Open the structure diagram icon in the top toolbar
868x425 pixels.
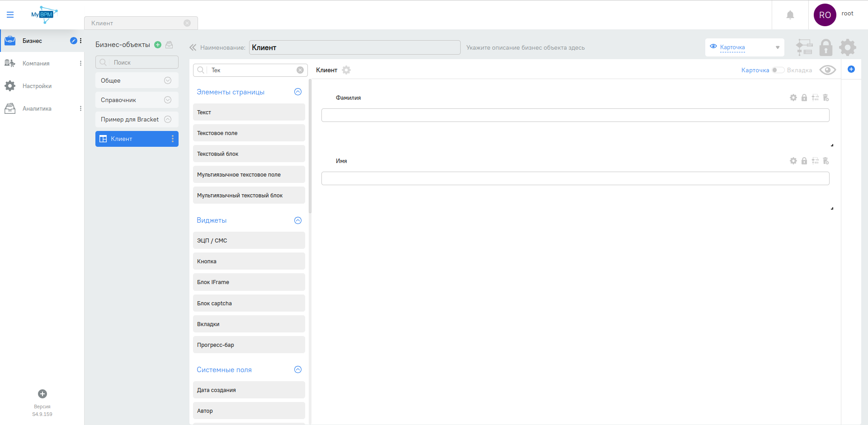click(804, 47)
